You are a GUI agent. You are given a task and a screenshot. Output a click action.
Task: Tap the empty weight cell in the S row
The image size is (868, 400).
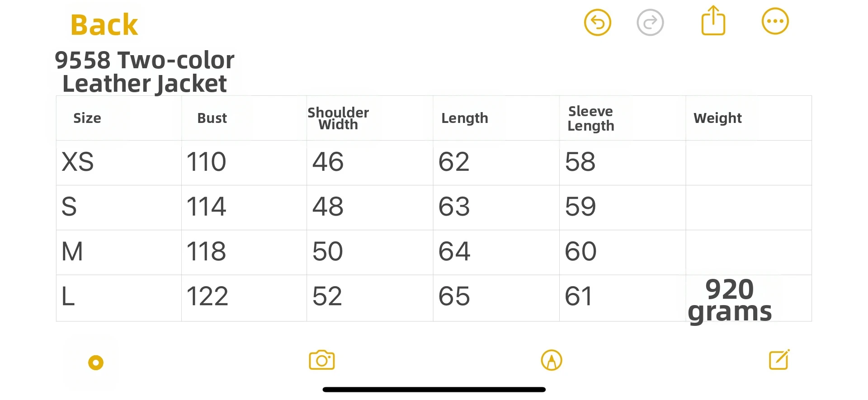click(748, 207)
